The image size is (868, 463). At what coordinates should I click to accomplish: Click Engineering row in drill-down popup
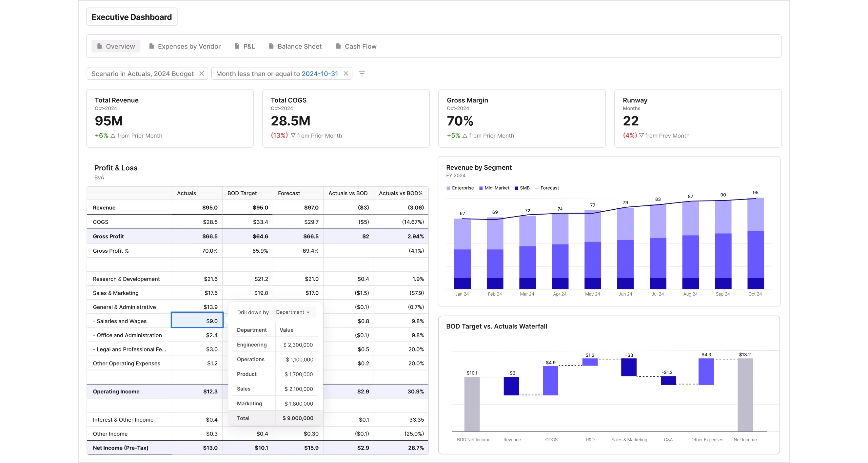[x=275, y=345]
